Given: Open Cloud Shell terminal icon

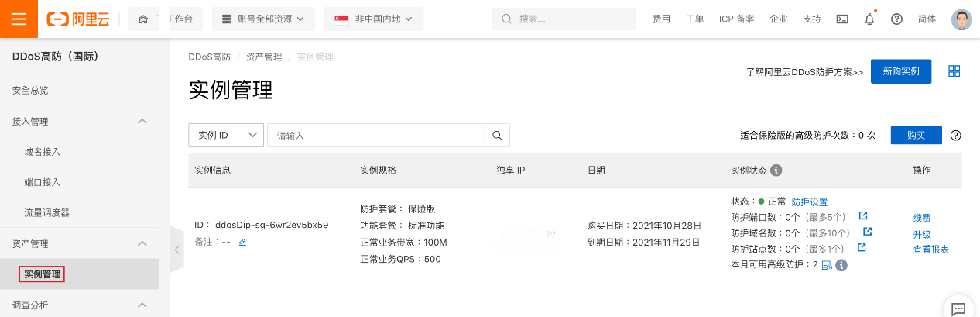Looking at the screenshot, I should point(843,19).
